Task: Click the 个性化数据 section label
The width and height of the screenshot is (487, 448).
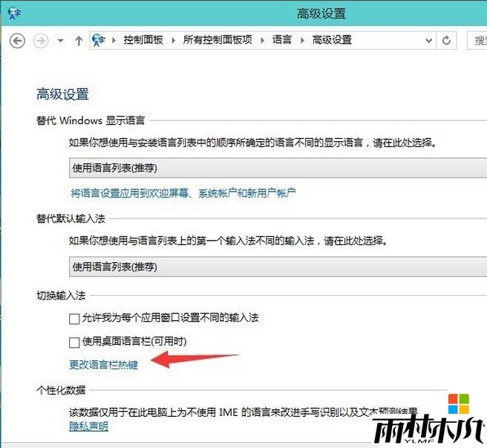Action: 61,390
